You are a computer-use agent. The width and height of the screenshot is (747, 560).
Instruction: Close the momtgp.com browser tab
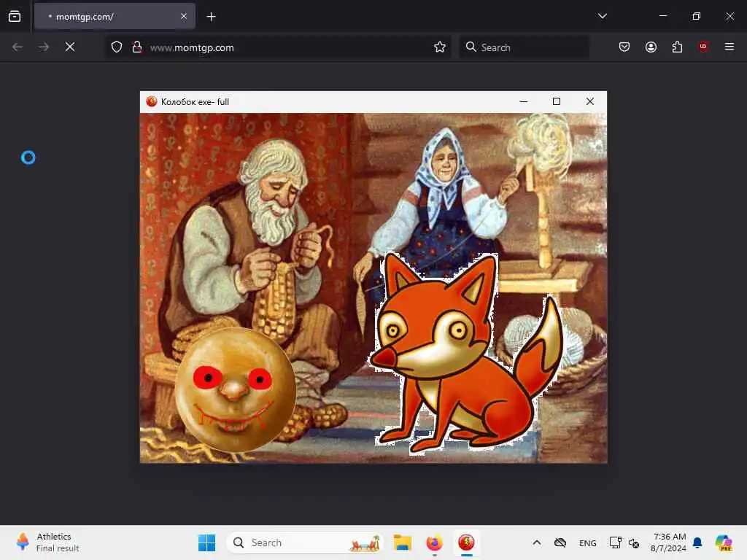click(x=183, y=16)
